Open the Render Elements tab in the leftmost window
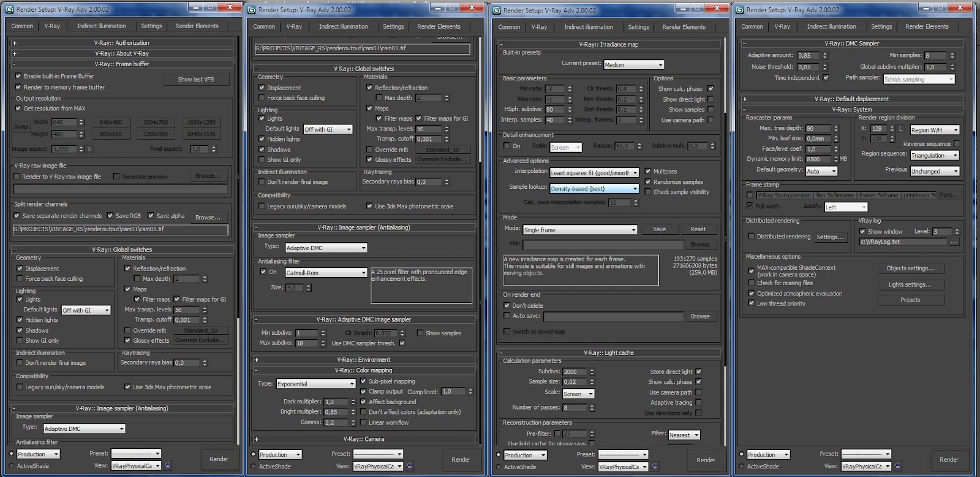980x477 pixels. click(197, 26)
